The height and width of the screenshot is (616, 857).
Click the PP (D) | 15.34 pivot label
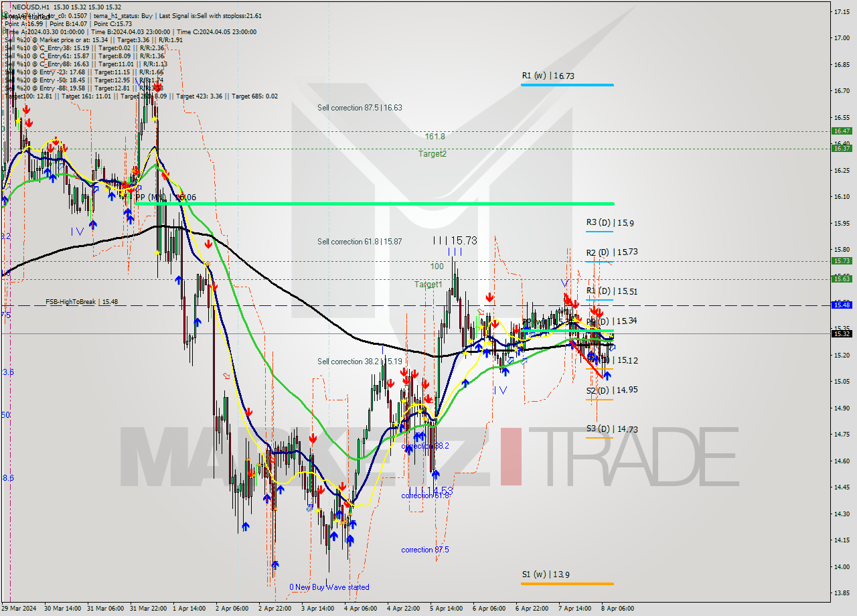[x=611, y=321]
